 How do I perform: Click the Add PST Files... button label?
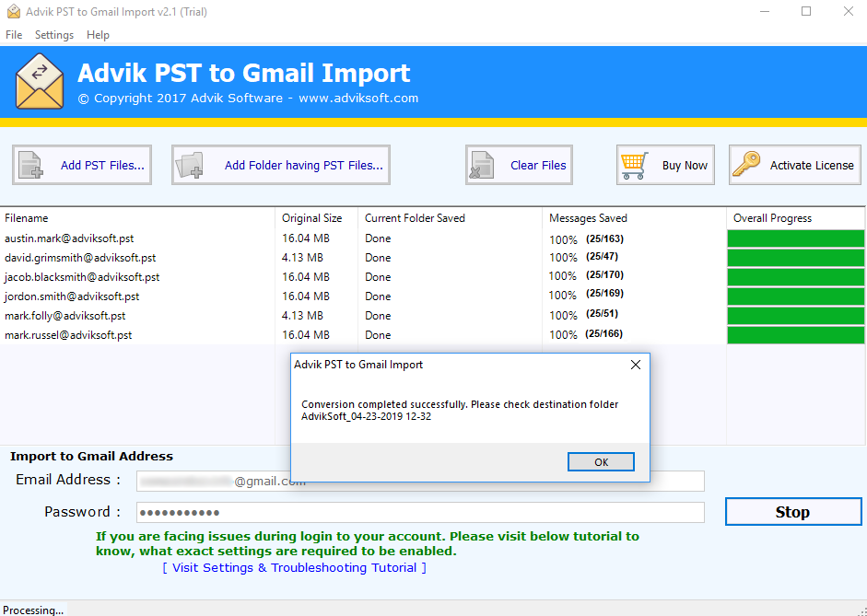click(x=102, y=165)
